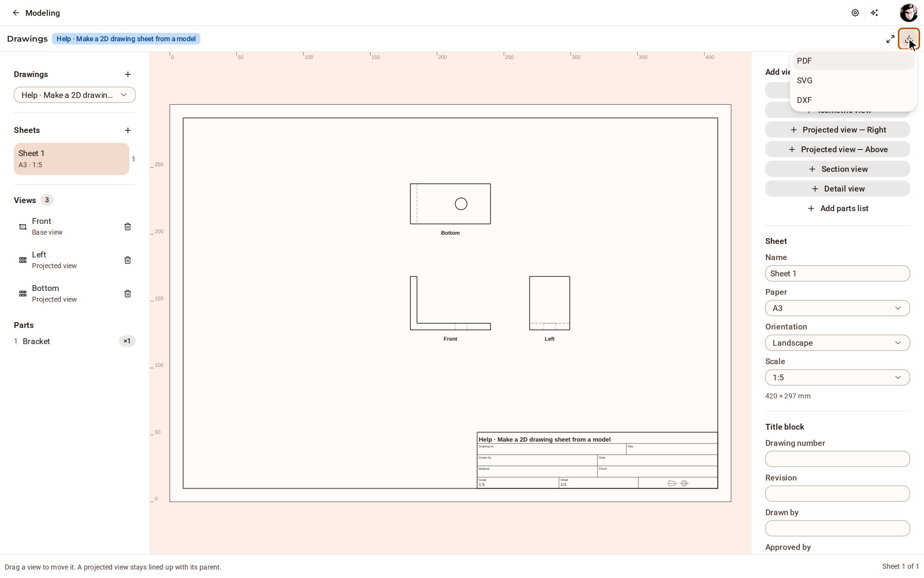Select the Left view drawing on canvas
The height and width of the screenshot is (578, 924).
549,303
